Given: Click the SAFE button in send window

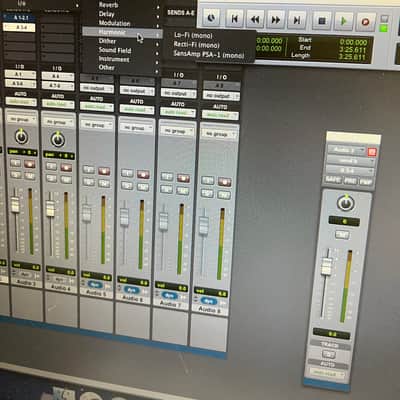Looking at the screenshot, I should click(x=333, y=180).
